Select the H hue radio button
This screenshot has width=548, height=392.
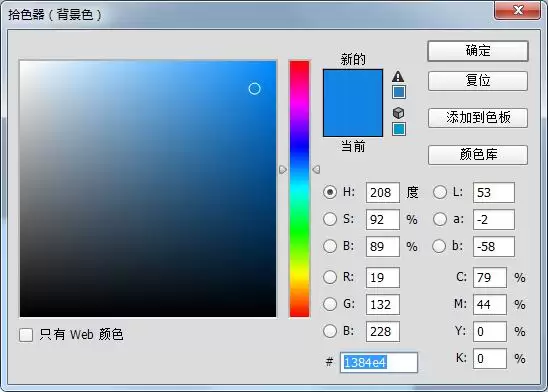click(x=330, y=192)
